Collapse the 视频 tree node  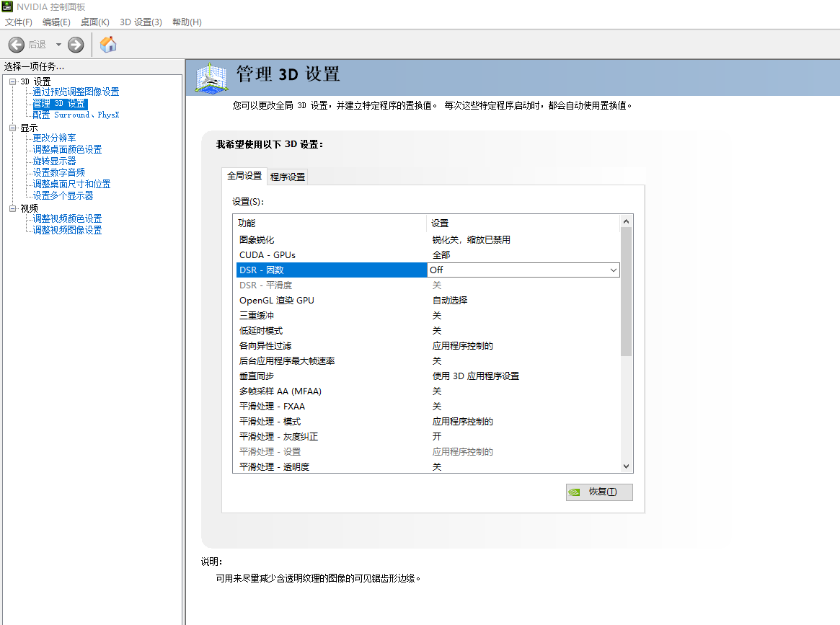click(x=12, y=208)
